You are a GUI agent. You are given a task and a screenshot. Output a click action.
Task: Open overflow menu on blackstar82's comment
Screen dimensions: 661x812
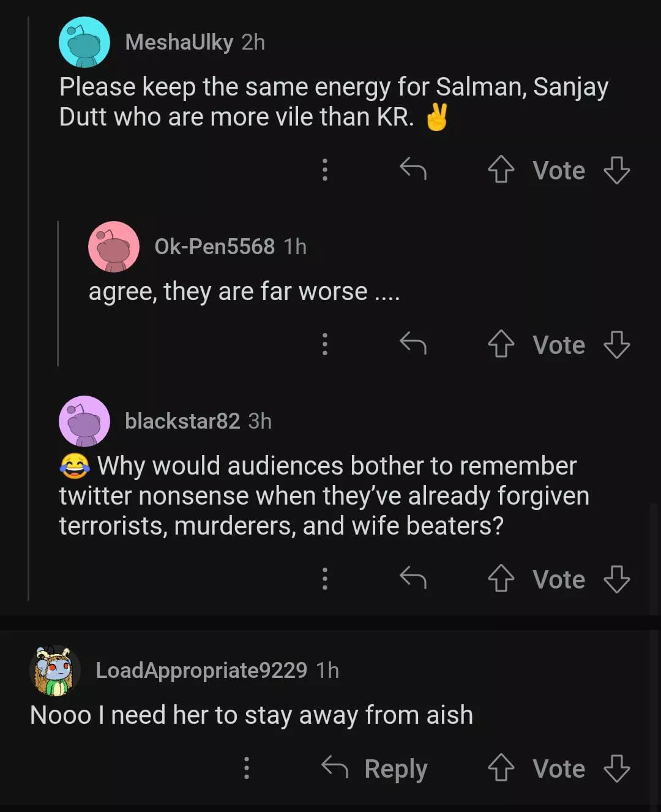coord(325,579)
